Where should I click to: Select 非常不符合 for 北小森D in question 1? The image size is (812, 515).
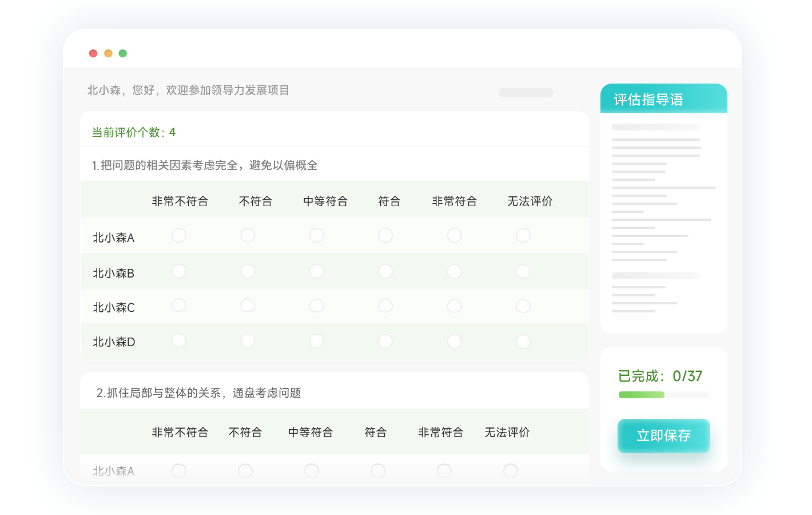[x=179, y=341]
